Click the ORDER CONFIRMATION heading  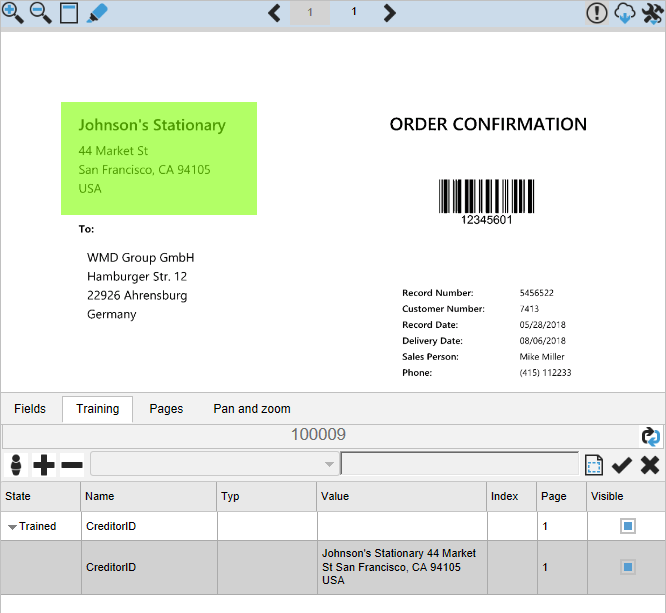pos(488,124)
